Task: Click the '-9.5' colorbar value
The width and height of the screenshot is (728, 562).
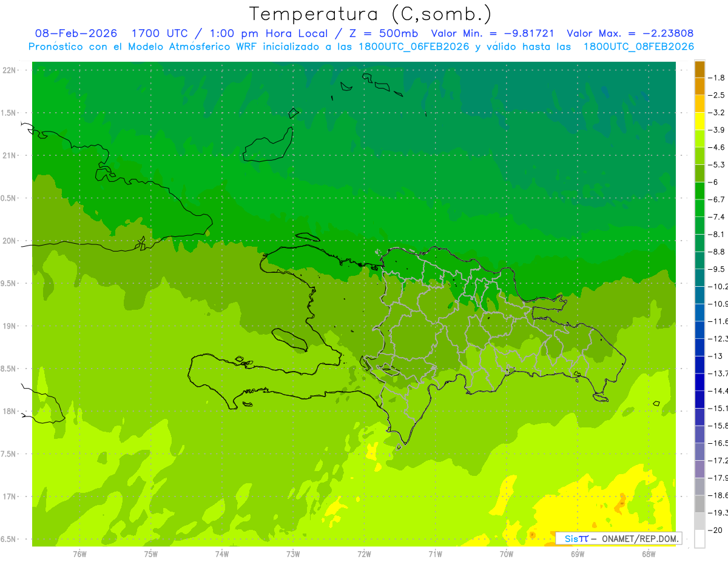Action: tap(716, 269)
